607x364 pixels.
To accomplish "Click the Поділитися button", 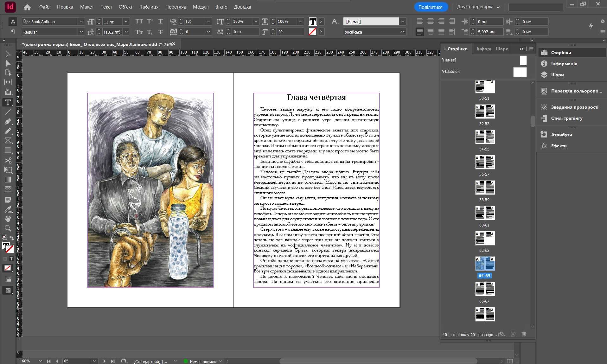I will click(431, 7).
